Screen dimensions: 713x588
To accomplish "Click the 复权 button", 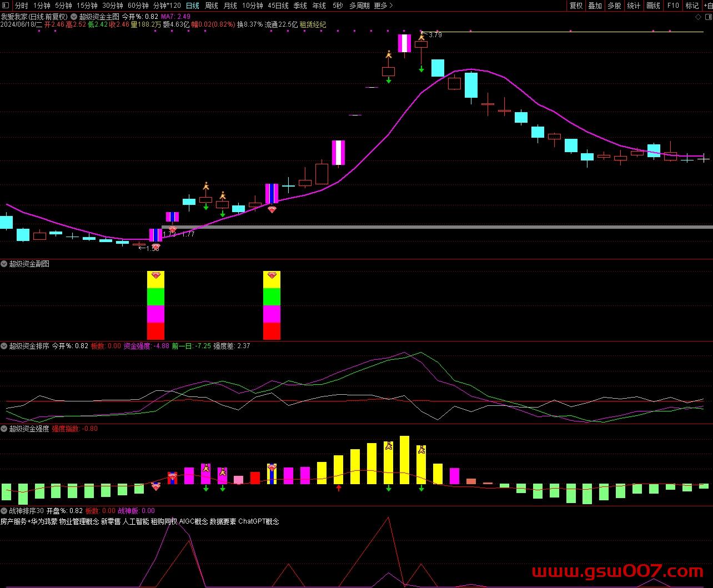I will coord(576,6).
